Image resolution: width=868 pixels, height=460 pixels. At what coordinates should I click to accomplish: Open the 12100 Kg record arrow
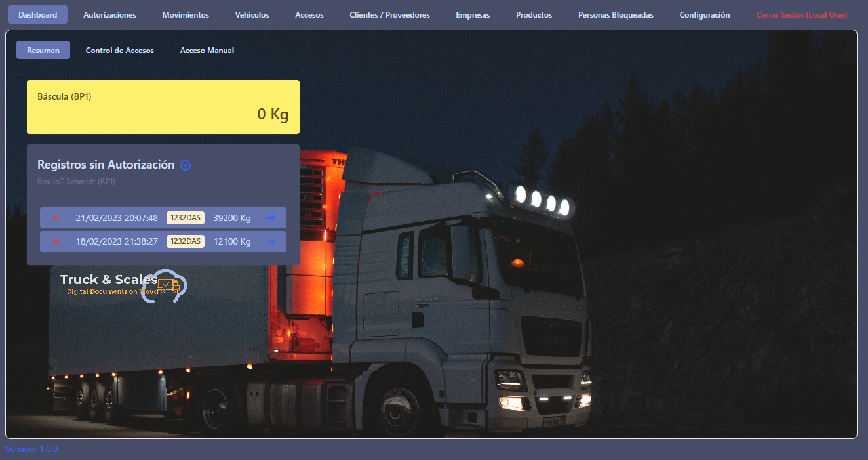click(270, 241)
